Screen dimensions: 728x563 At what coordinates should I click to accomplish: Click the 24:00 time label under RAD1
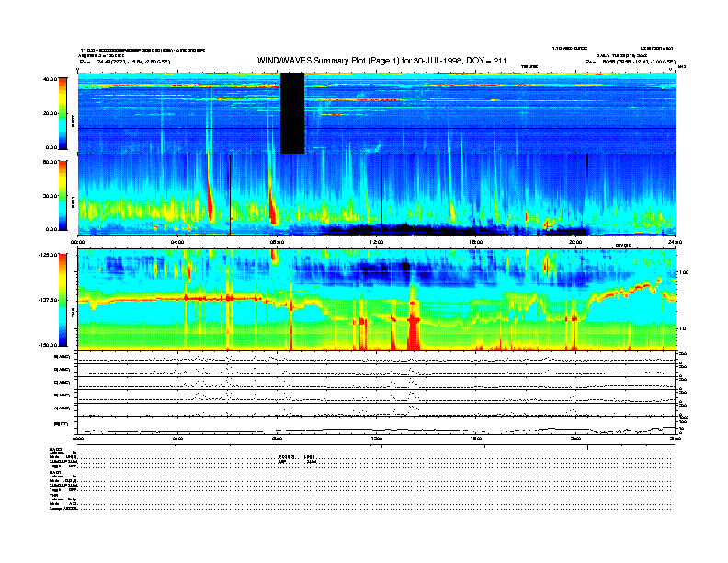675,242
